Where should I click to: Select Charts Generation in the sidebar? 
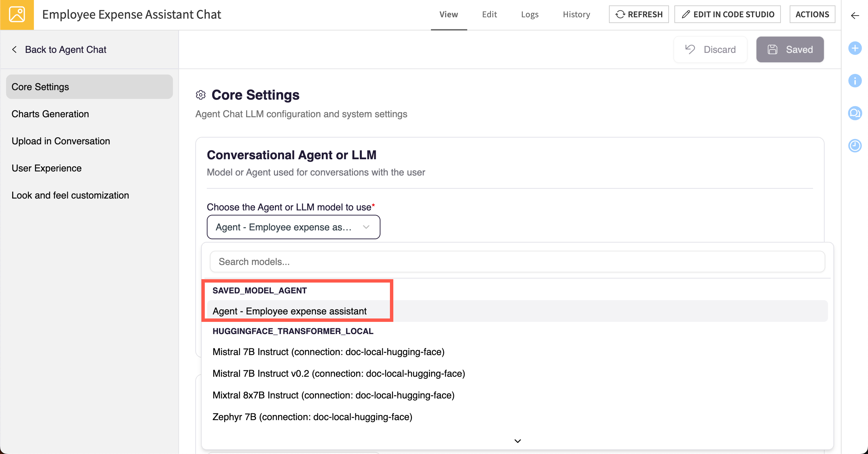[x=90, y=114]
